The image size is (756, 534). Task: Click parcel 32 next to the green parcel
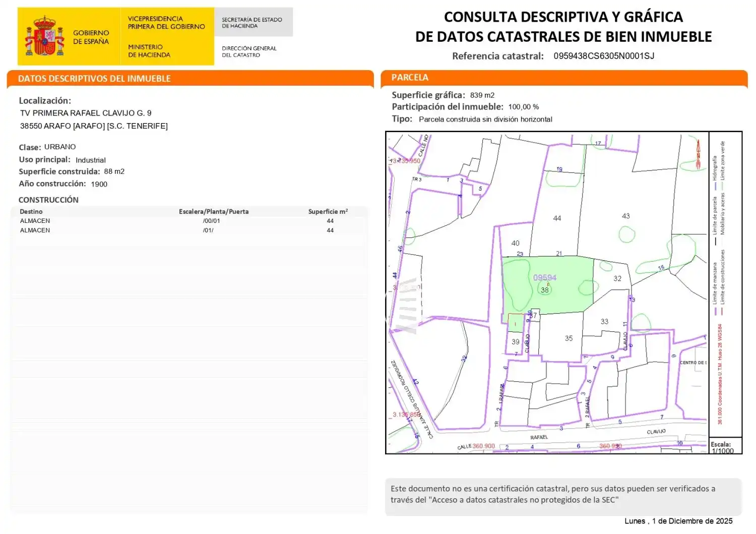(617, 278)
